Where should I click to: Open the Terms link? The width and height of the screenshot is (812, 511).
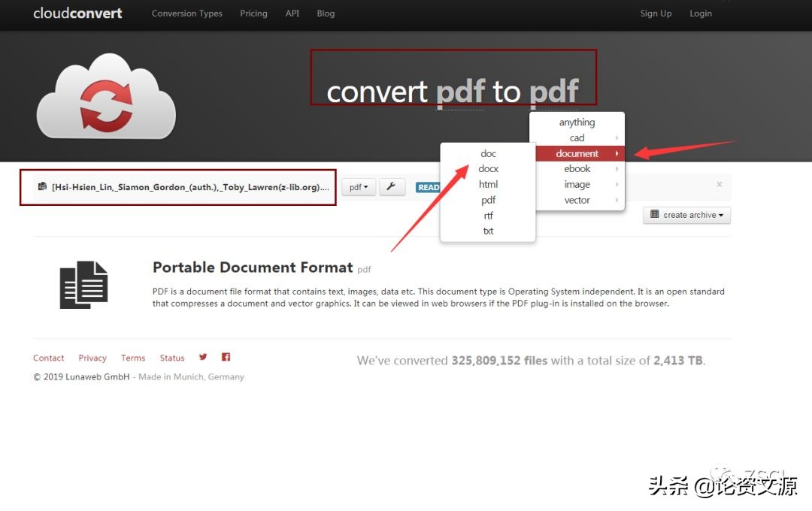[133, 358]
